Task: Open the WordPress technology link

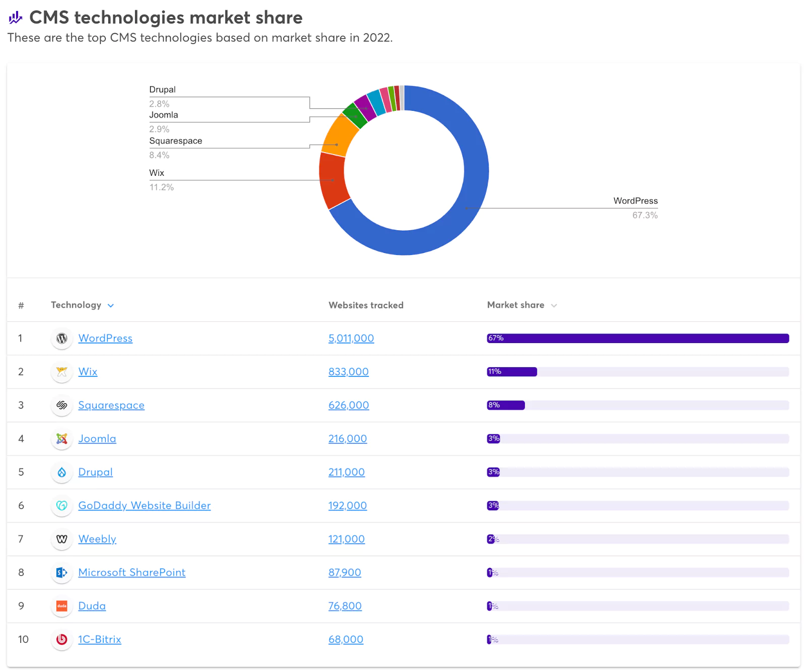Action: click(105, 339)
